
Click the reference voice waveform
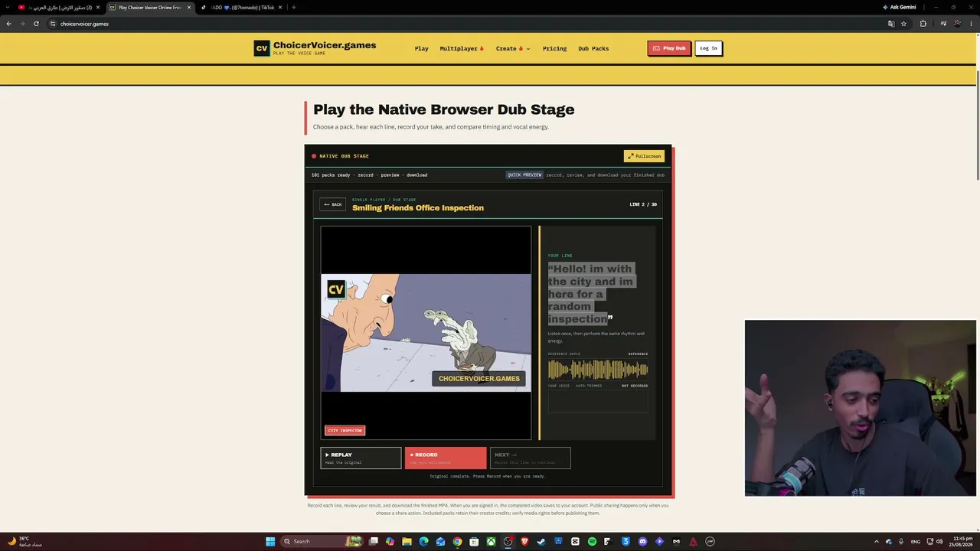coord(598,370)
